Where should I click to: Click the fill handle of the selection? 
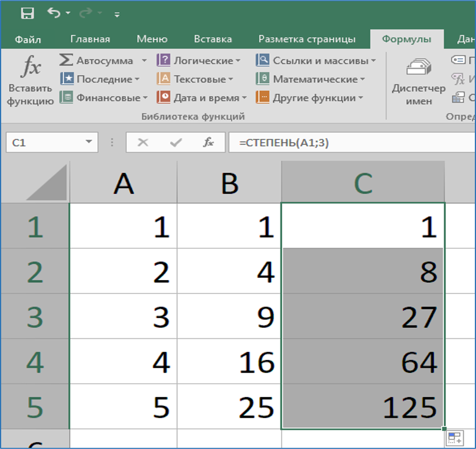coord(444,429)
